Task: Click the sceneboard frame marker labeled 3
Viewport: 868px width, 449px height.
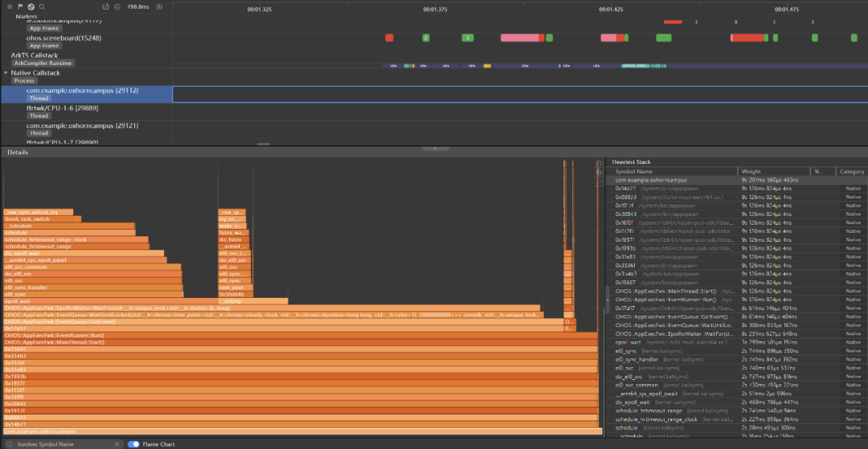Action: (x=468, y=38)
